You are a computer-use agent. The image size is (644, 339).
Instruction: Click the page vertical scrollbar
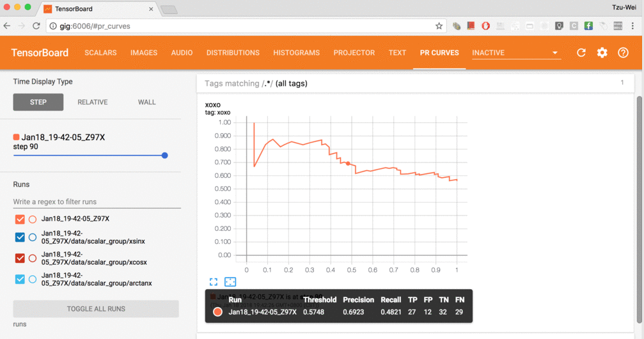tap(639, 210)
